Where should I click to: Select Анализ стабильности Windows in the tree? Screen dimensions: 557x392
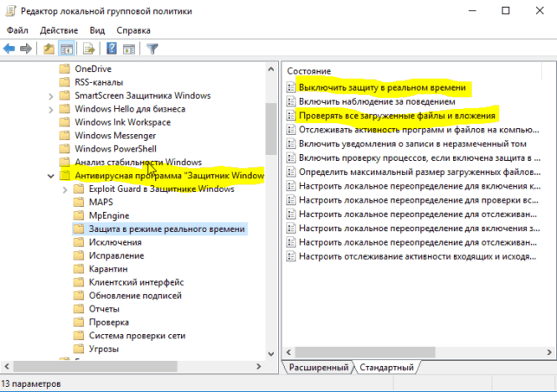pos(139,162)
